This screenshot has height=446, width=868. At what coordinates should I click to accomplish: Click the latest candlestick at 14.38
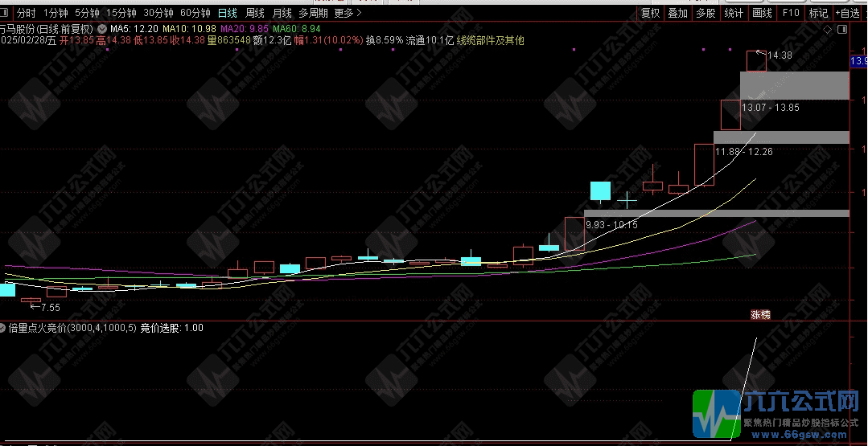[756, 61]
